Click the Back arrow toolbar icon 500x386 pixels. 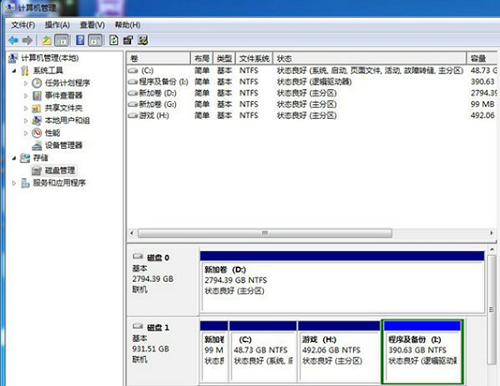click(x=13, y=40)
